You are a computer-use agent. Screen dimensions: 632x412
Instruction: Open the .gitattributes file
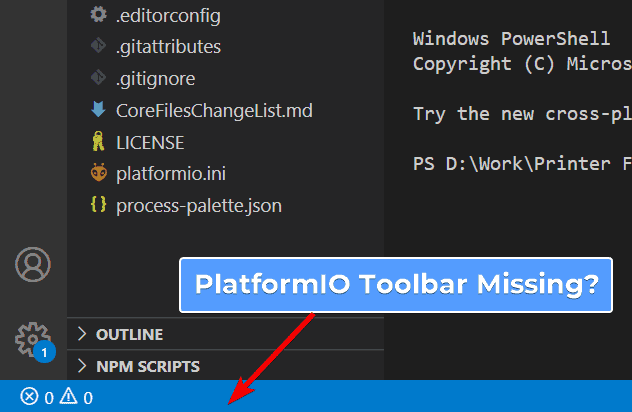[168, 47]
